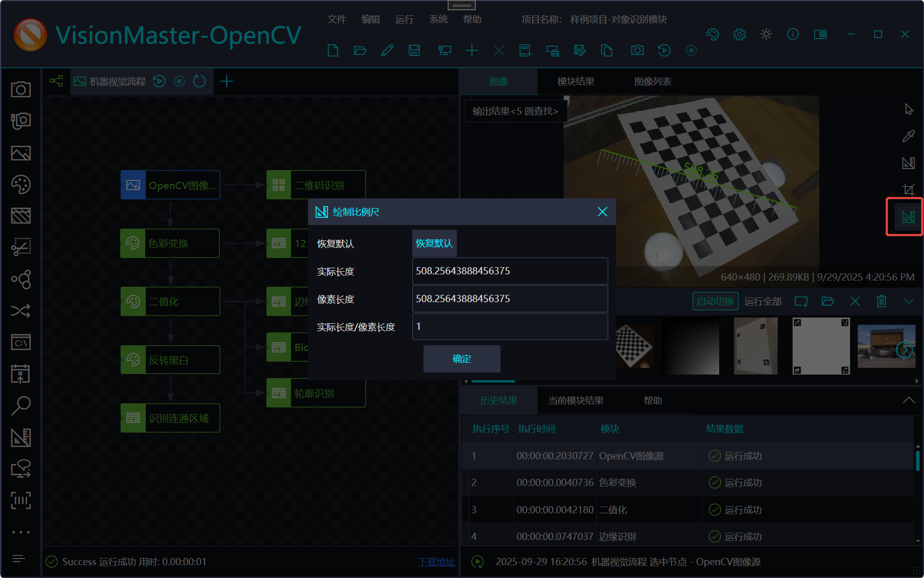Select the eyedropper tool in image panel
The image size is (924, 578).
click(x=909, y=136)
